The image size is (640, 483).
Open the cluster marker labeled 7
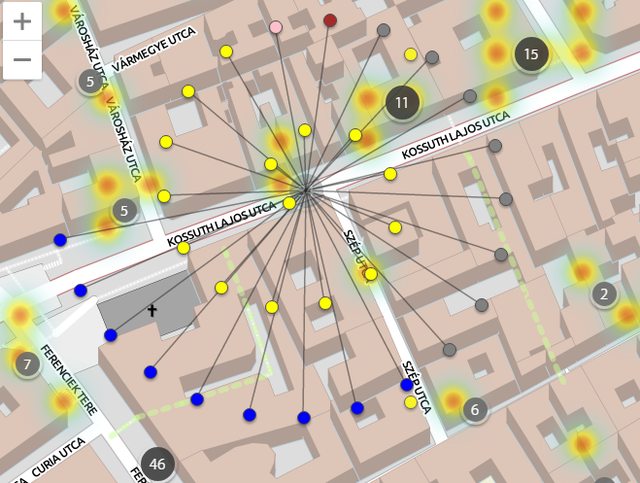pyautogui.click(x=27, y=364)
